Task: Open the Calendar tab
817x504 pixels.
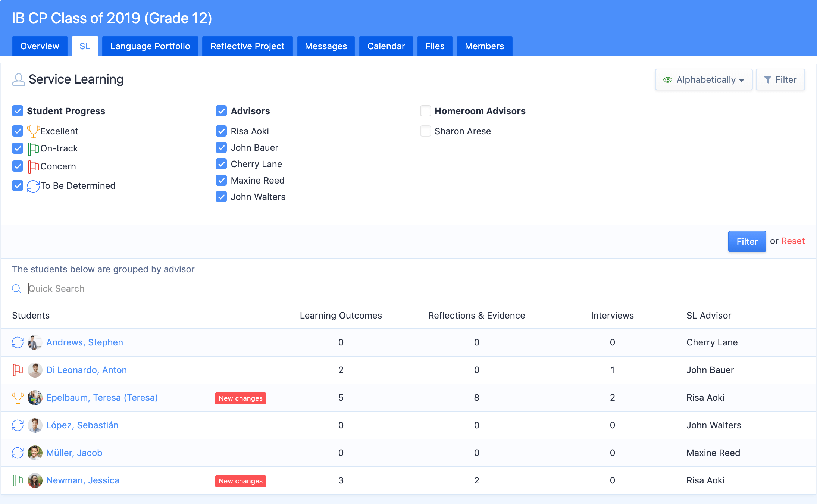Action: [386, 46]
